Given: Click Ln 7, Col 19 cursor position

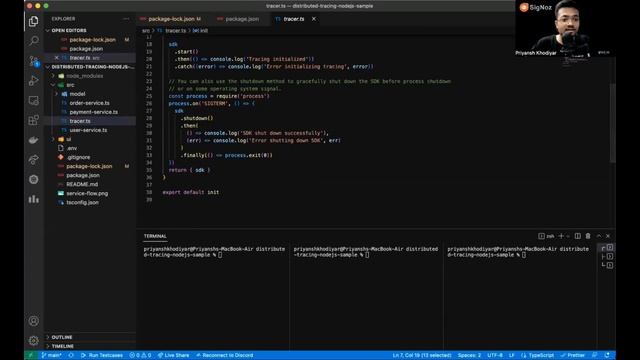Looking at the screenshot, I should click(422, 355).
